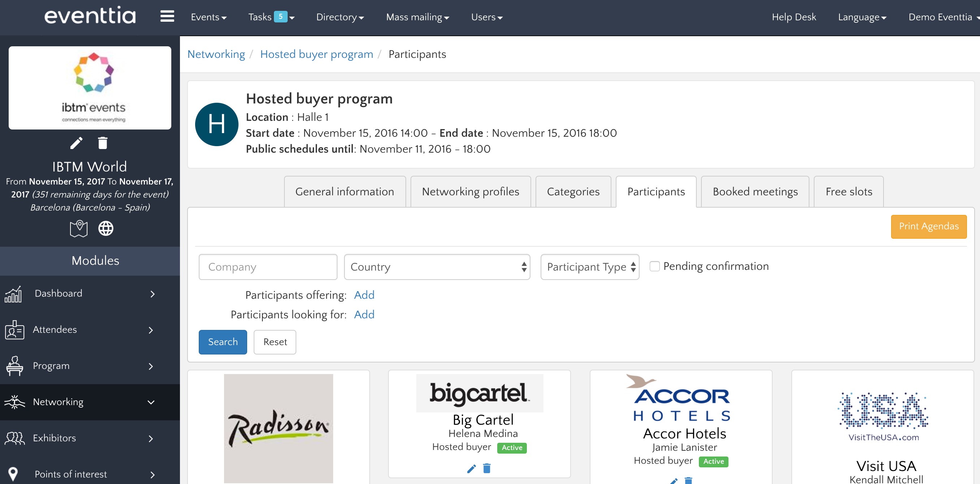Click the Search button to find participants

223,341
